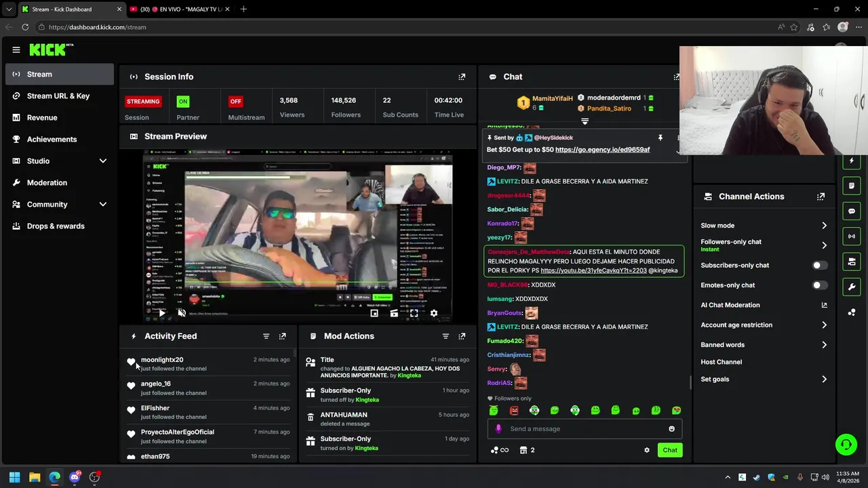
Task: Click ProyectoAlterEgoOficial in Activity Feed
Action: 178,432
